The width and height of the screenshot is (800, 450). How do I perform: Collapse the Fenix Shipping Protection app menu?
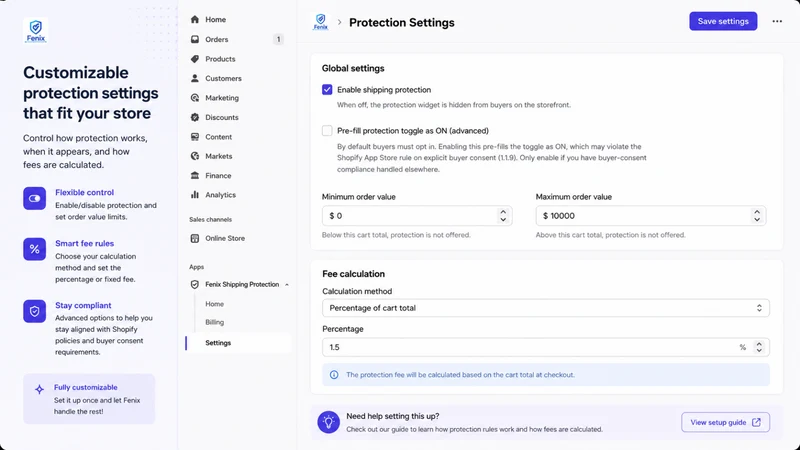point(287,285)
